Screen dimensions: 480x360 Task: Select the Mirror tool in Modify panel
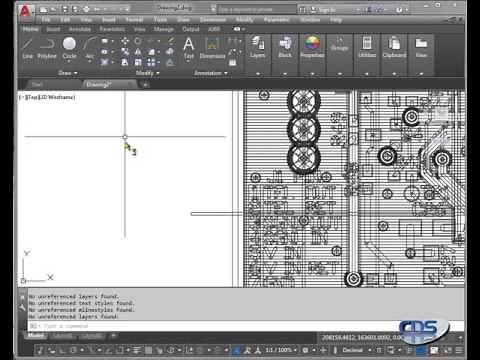point(138,52)
